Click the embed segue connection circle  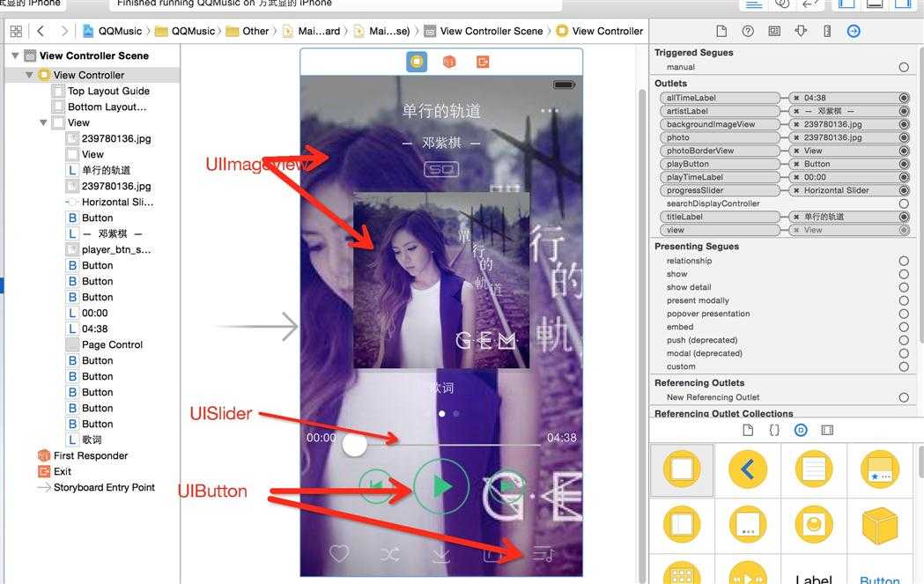click(x=904, y=327)
